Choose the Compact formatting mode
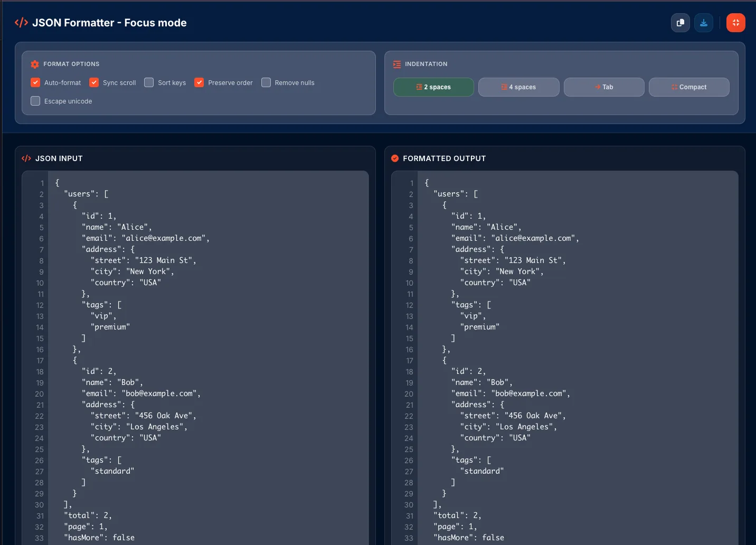Viewport: 756px width, 545px height. [x=689, y=87]
